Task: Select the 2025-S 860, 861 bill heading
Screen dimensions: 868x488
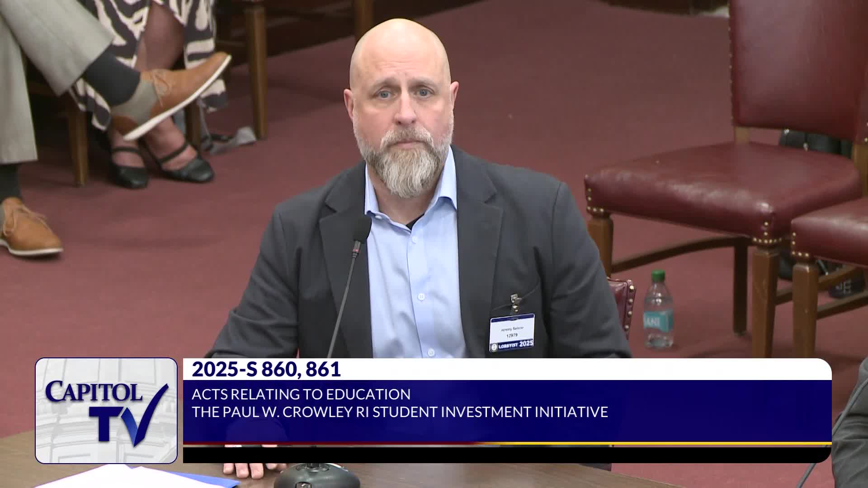Action: 266,370
